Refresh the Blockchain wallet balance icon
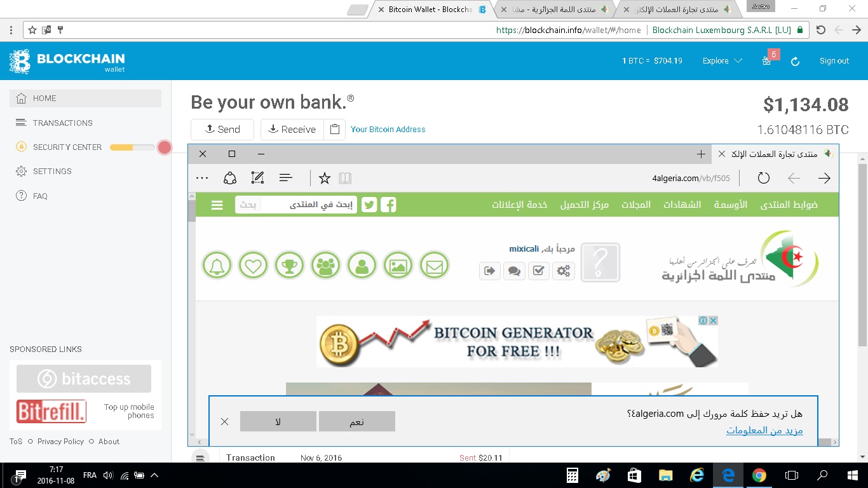868x488 pixels. (x=794, y=62)
